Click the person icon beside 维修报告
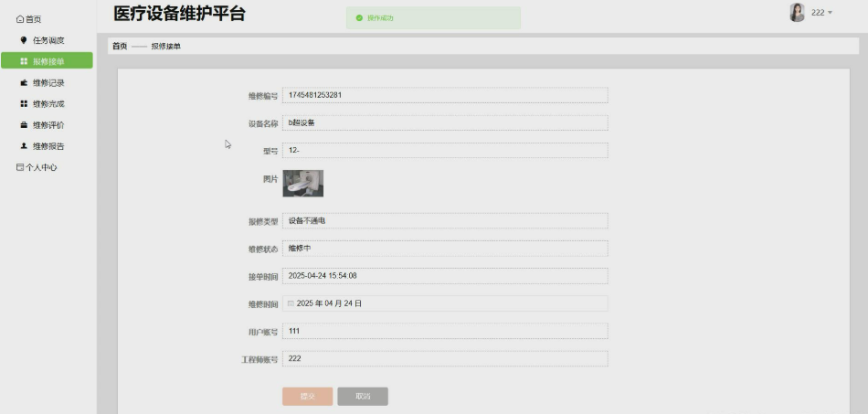Image resolution: width=868 pixels, height=414 pixels. [24, 146]
